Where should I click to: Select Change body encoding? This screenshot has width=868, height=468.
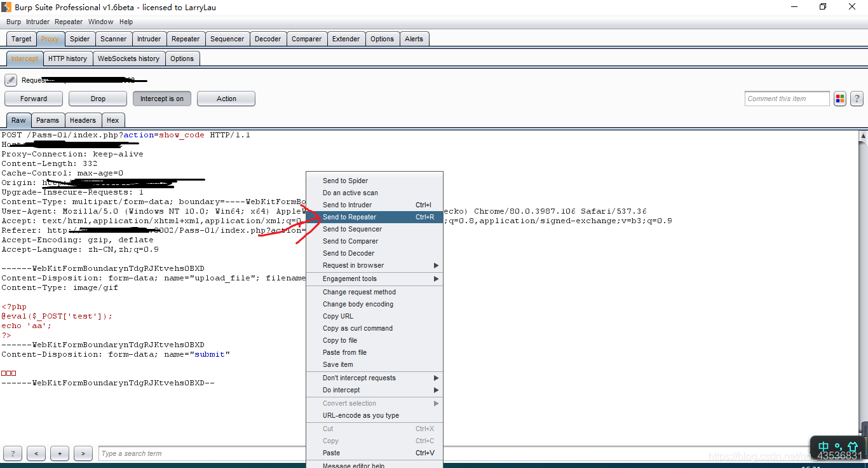tap(374, 304)
